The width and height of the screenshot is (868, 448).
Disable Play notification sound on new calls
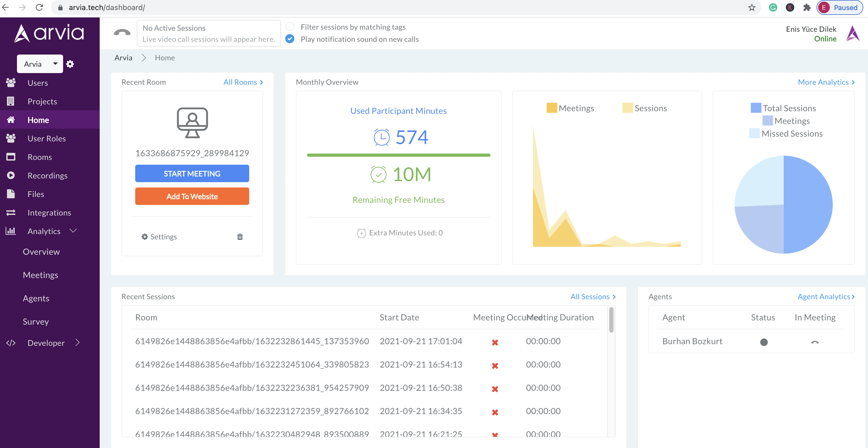click(x=290, y=39)
